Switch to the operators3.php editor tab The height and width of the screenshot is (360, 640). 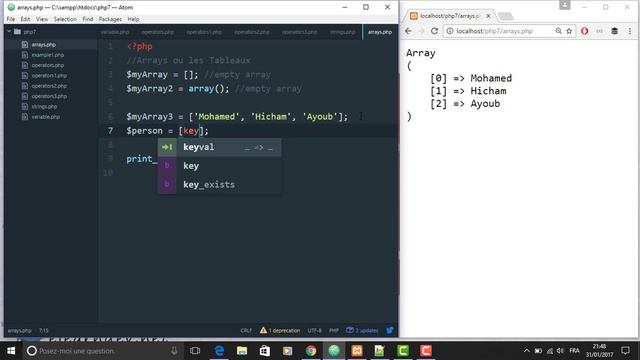tap(299, 32)
